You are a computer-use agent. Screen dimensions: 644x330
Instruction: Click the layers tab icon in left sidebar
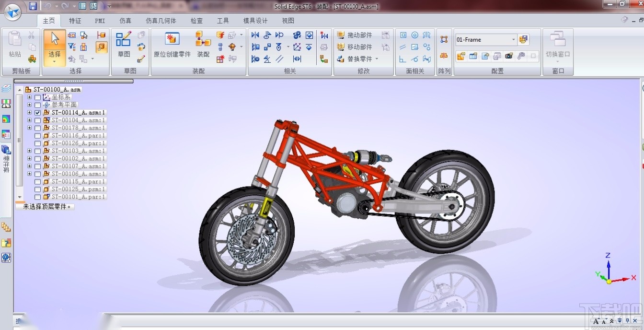6,89
